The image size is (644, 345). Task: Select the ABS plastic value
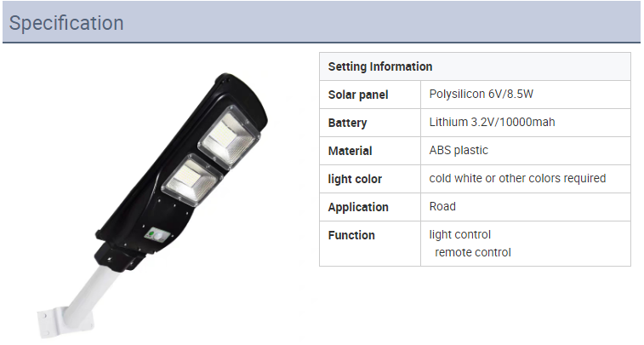click(x=459, y=150)
